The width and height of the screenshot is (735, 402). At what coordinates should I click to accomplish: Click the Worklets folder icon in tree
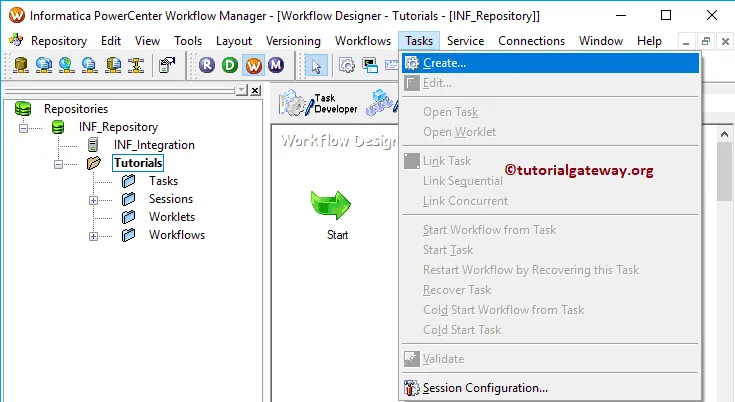coord(128,217)
